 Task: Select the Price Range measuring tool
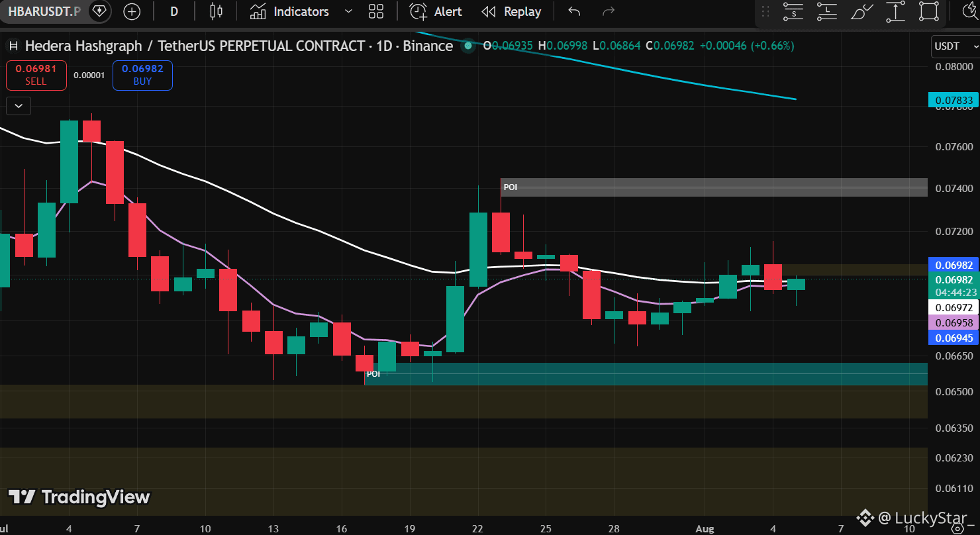[895, 11]
